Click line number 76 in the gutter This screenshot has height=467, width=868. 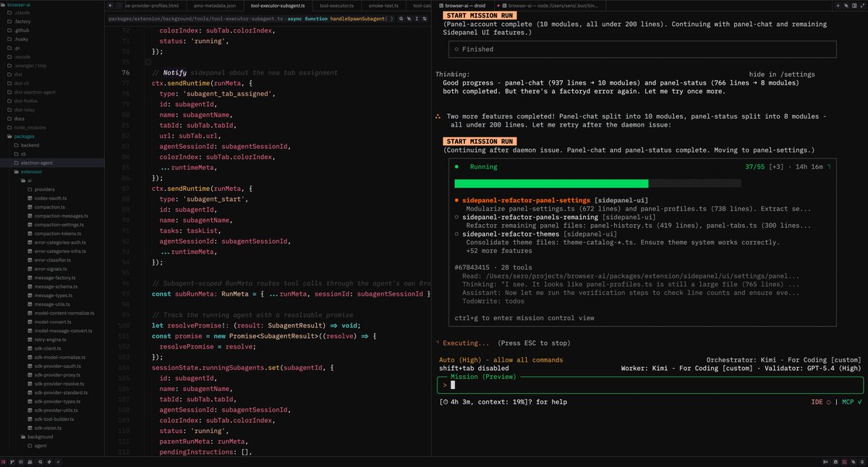coord(127,73)
